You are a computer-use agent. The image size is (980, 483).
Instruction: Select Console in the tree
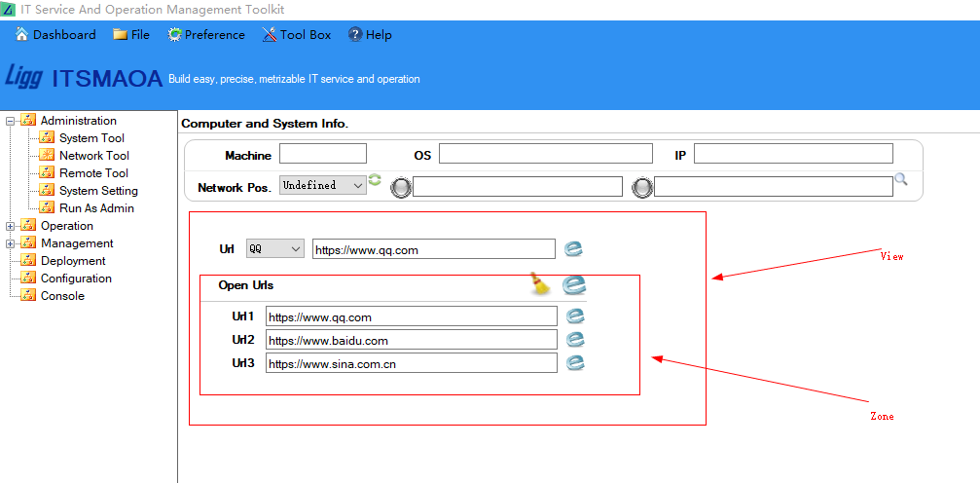[62, 296]
